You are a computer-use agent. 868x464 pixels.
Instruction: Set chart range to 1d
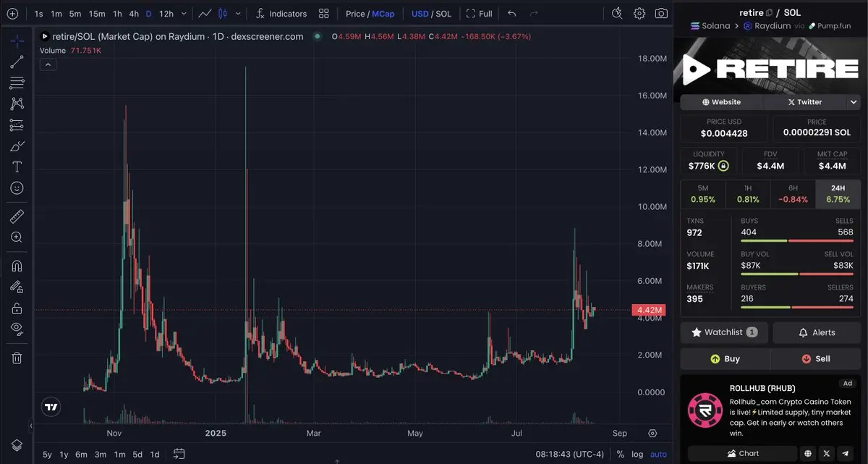[x=155, y=454]
